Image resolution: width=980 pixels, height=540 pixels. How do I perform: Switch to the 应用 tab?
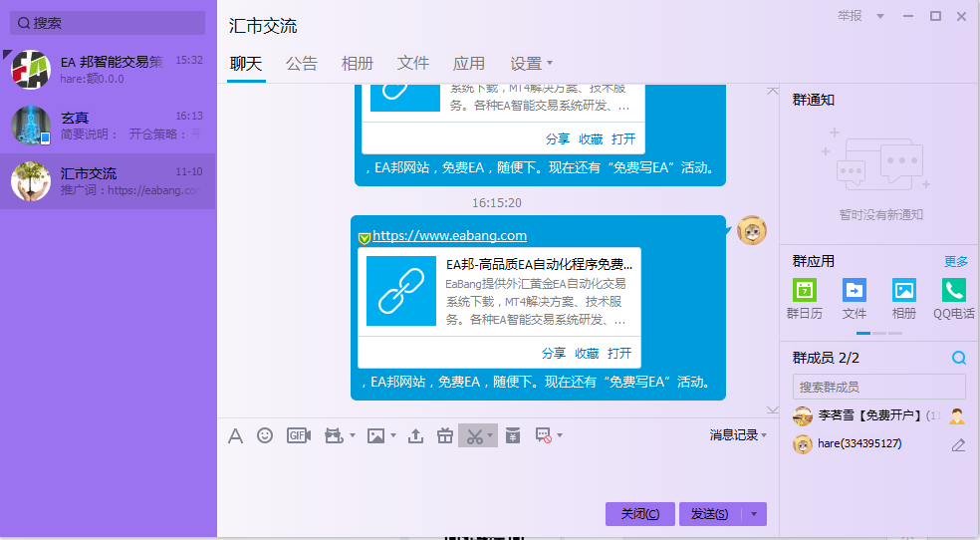click(x=469, y=64)
